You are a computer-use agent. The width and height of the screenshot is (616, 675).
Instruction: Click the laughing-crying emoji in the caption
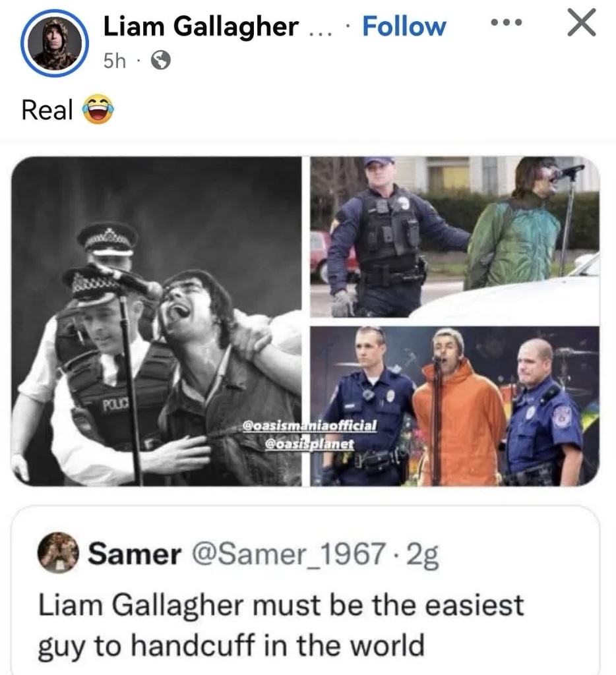[99, 109]
